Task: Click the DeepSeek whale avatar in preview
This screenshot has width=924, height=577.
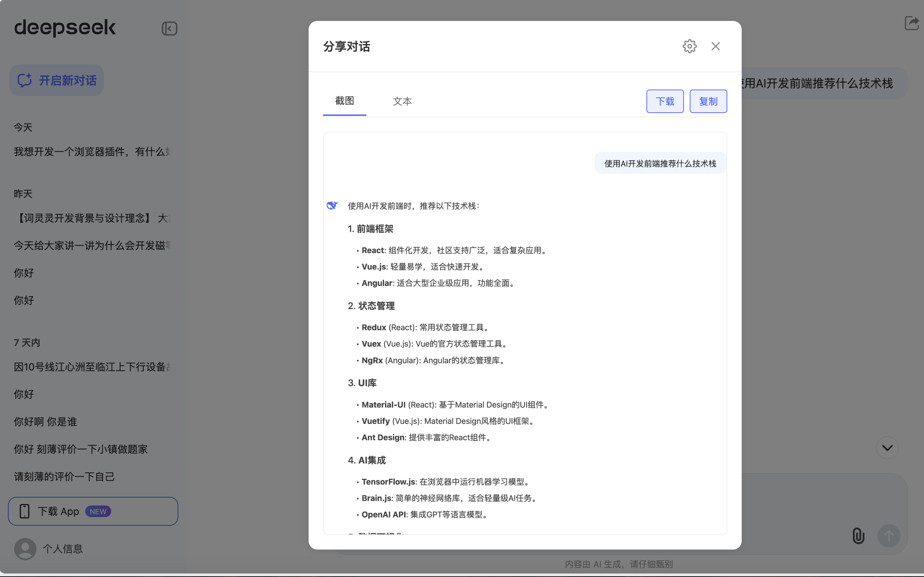Action: pos(332,206)
